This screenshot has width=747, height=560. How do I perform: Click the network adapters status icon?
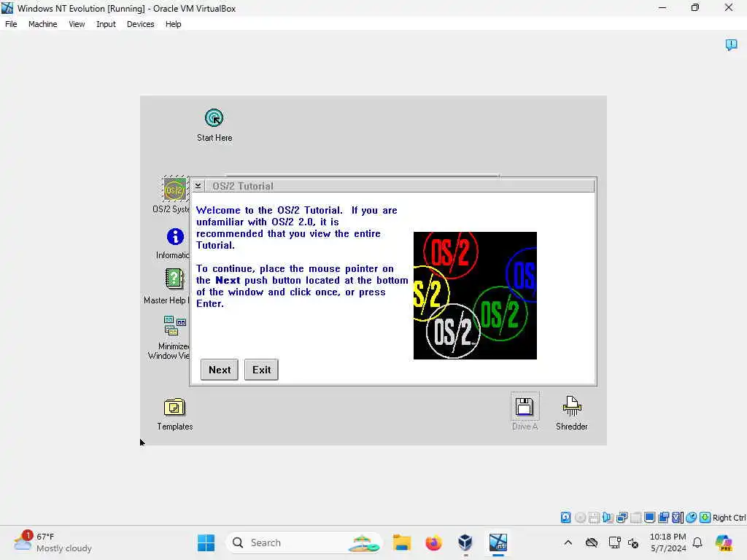point(622,517)
